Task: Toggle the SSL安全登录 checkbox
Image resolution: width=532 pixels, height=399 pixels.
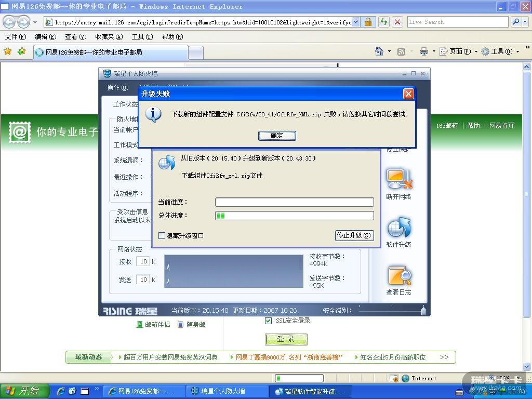Action: [x=268, y=321]
